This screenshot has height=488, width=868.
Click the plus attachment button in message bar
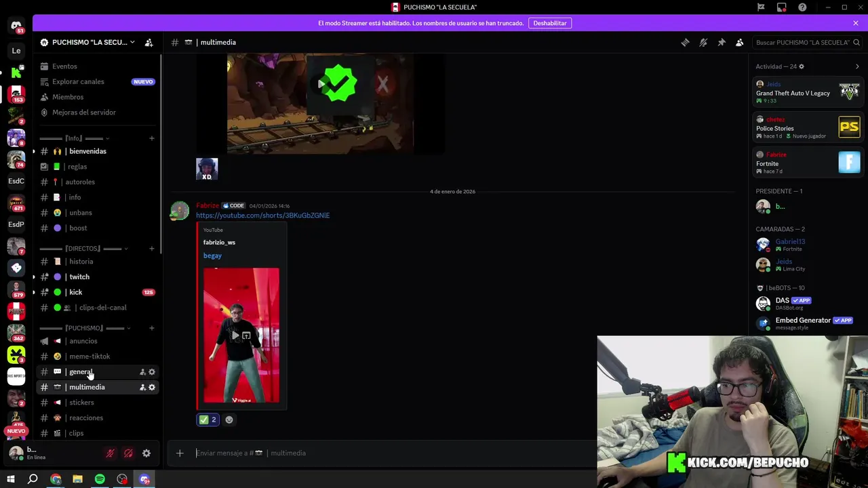point(180,453)
